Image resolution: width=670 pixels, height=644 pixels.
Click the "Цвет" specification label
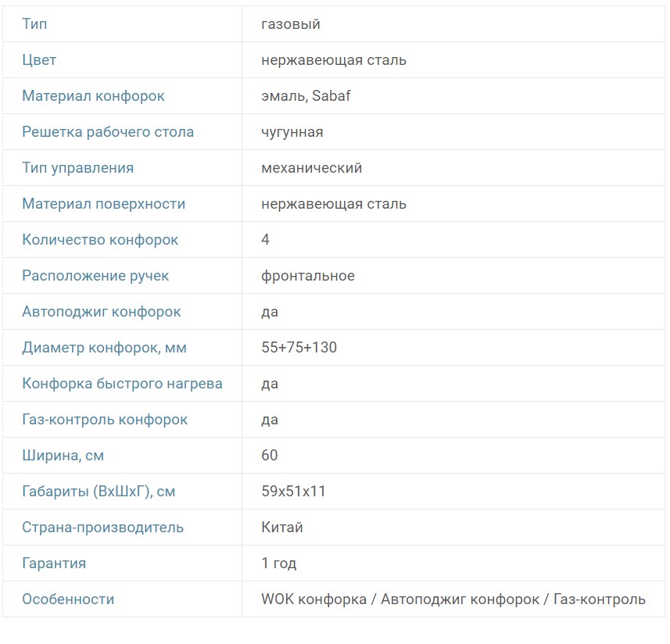tap(39, 60)
